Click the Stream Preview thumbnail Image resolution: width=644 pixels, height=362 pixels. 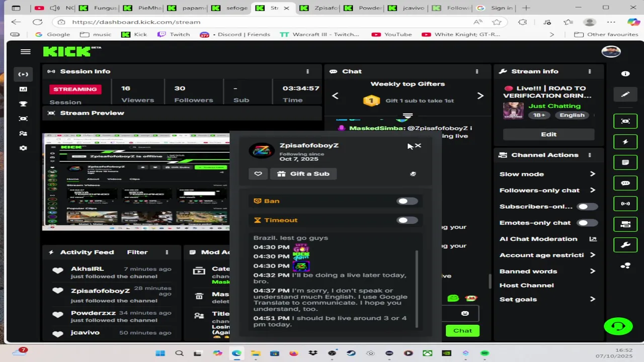[x=136, y=182]
